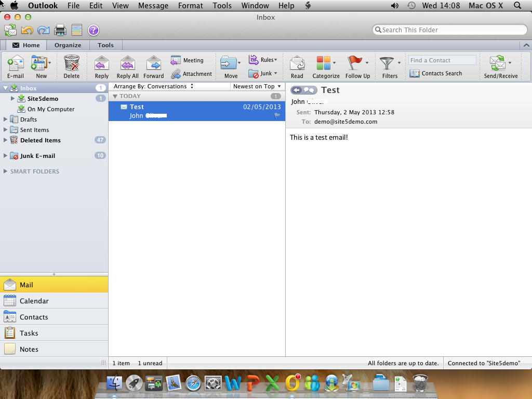The width and height of the screenshot is (532, 399).
Task: Open Help with the purple question mark
Action: tap(94, 30)
